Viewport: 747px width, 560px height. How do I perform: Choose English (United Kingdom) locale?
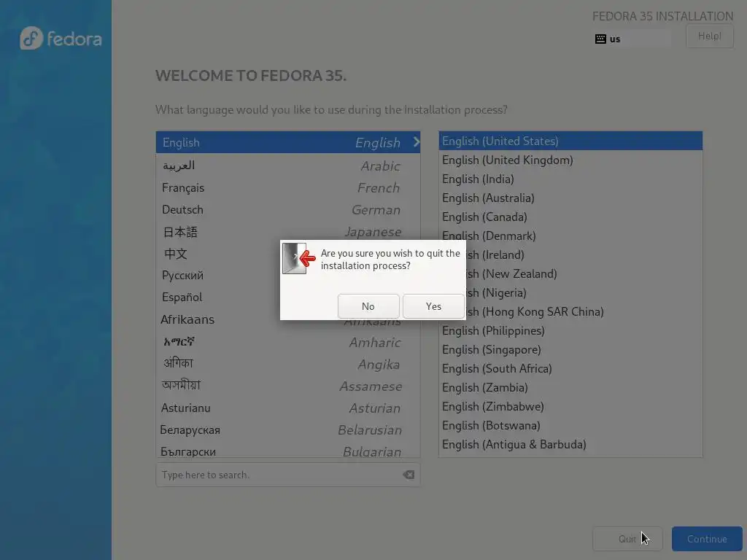[x=570, y=160]
